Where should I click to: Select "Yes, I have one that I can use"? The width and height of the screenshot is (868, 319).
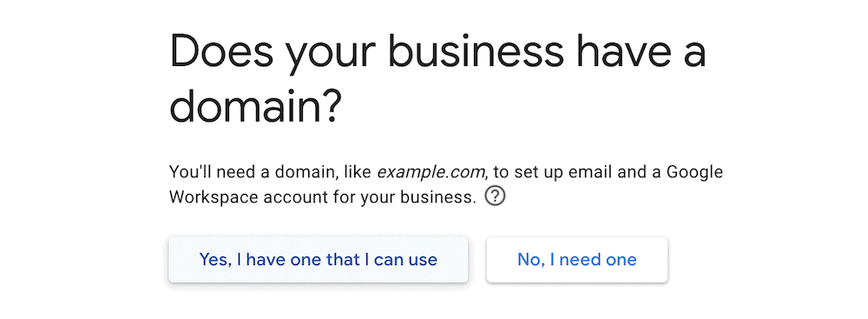(x=319, y=259)
